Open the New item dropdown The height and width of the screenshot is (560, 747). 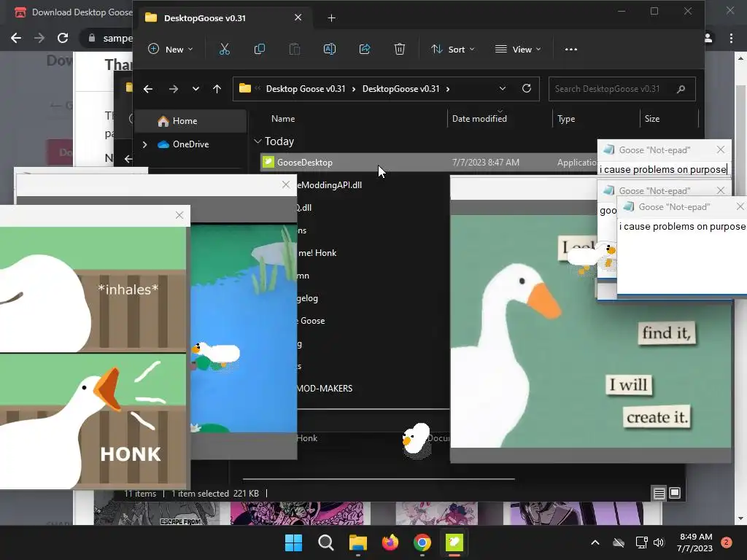coord(171,49)
